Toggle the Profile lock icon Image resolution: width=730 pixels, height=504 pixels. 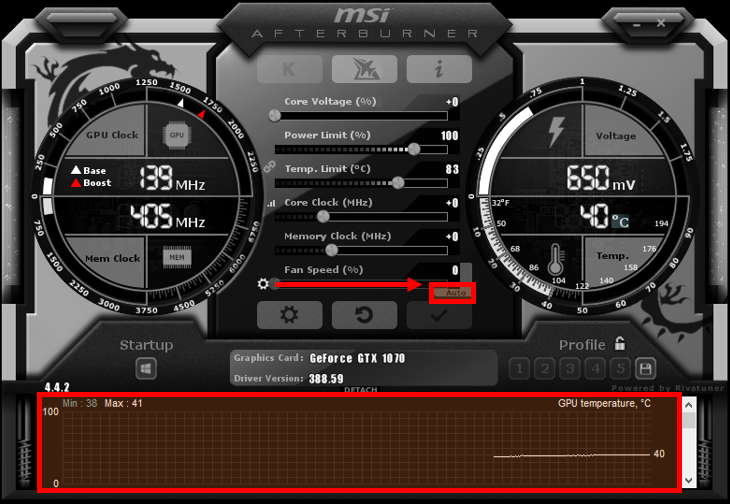point(620,343)
